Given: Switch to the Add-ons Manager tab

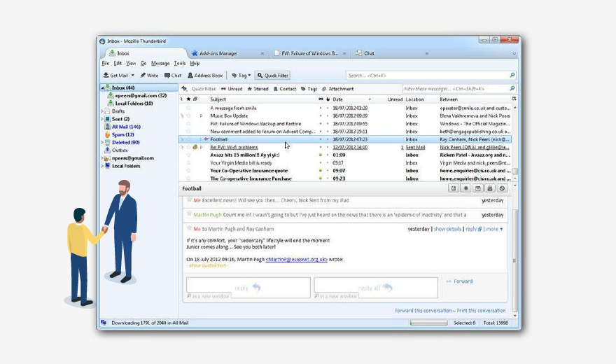Looking at the screenshot, I should pyautogui.click(x=218, y=53).
